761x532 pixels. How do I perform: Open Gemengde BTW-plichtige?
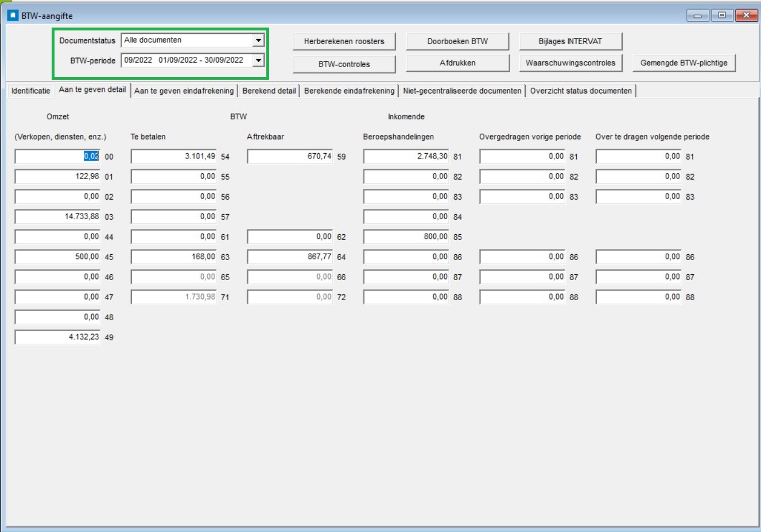coord(684,63)
